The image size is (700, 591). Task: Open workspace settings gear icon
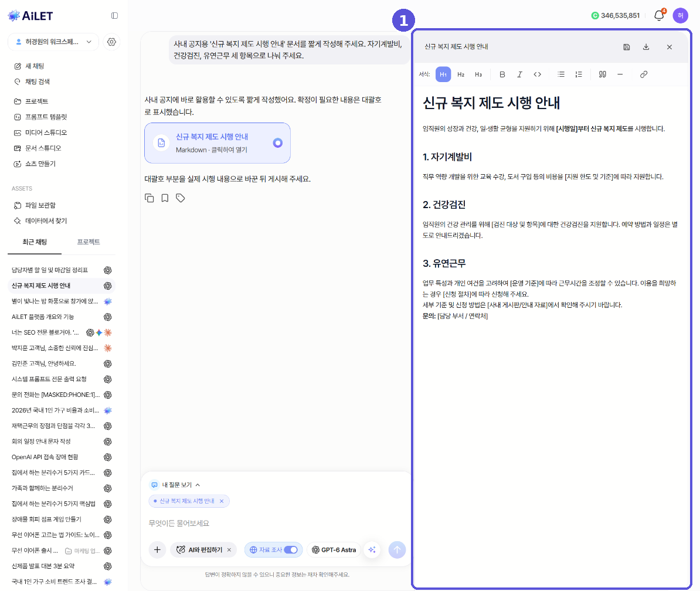pos(111,42)
